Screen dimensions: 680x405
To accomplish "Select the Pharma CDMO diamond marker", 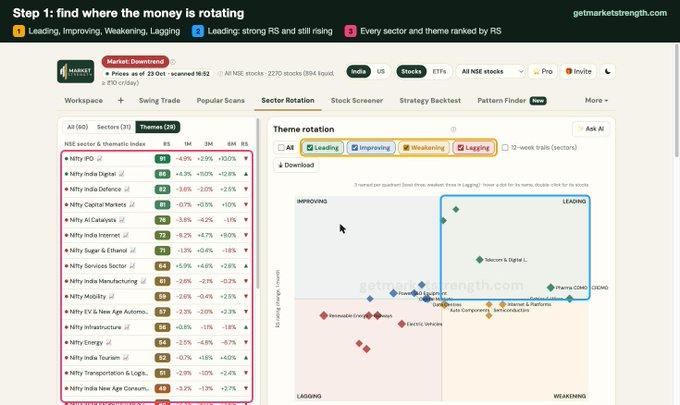I will click(550, 287).
